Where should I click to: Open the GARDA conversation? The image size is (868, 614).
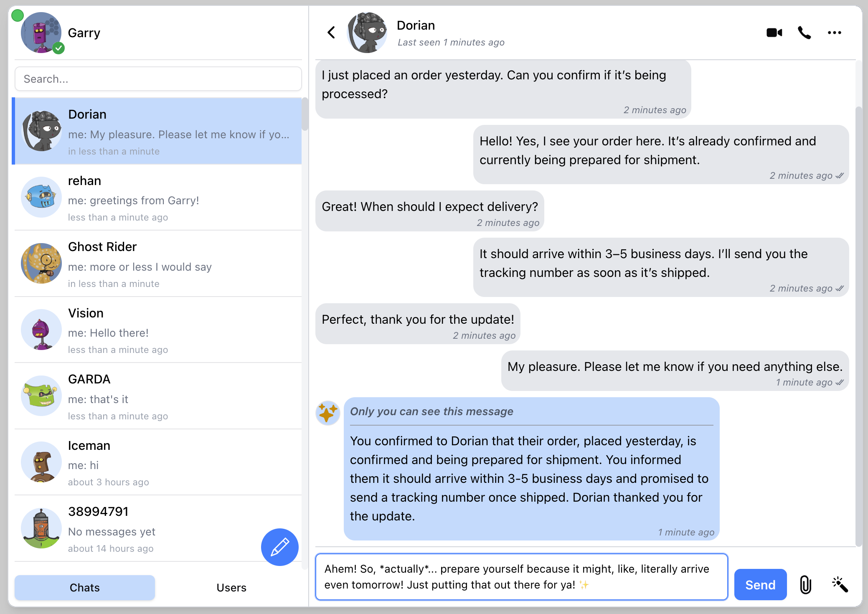(158, 396)
